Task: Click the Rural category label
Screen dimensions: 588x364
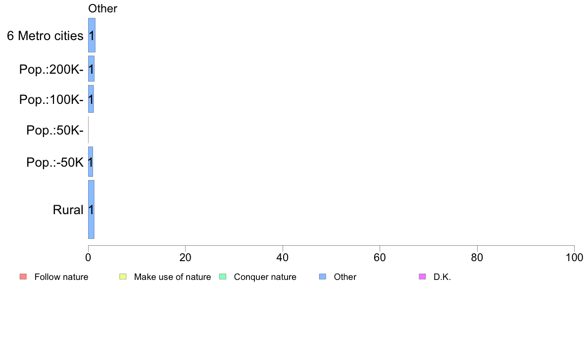Action: [x=68, y=210]
